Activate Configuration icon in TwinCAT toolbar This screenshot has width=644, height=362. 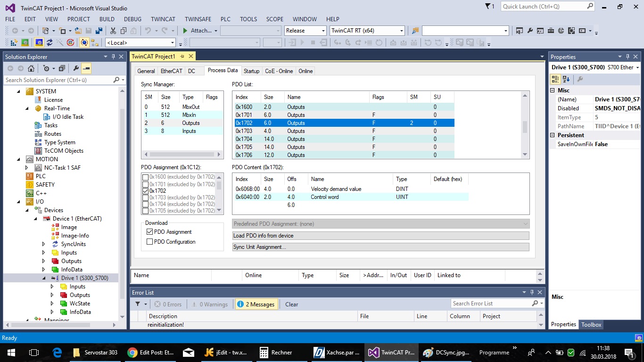pos(14,42)
